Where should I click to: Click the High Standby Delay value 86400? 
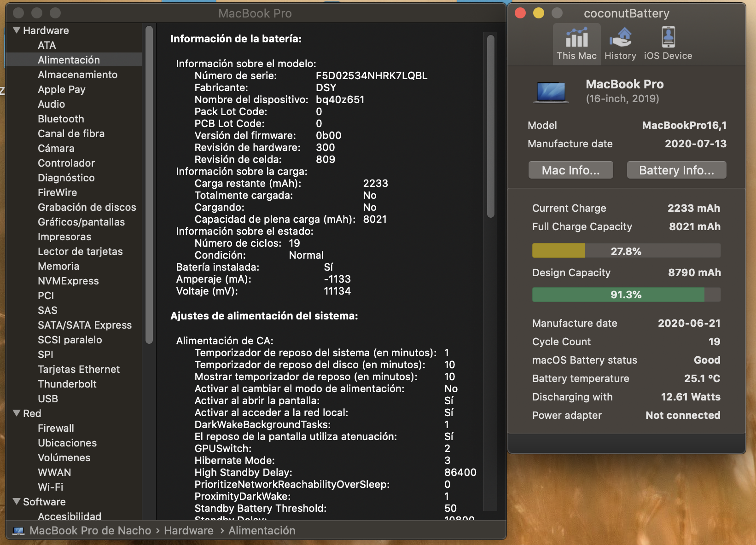pos(460,472)
